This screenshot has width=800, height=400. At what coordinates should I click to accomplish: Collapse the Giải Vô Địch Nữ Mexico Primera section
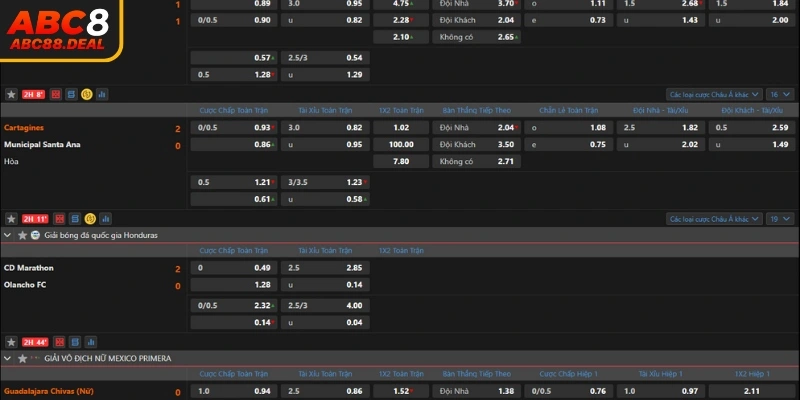click(x=8, y=358)
